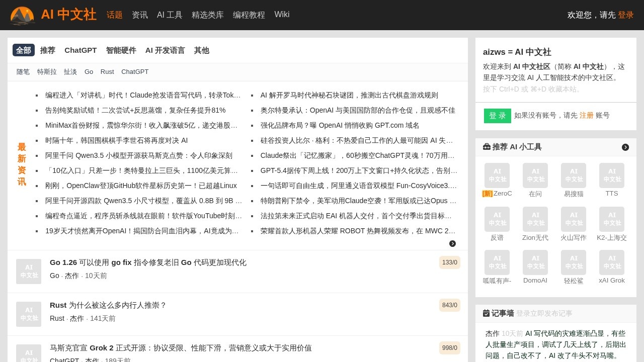The width and height of the screenshot is (644, 362).
Task: Open the 火山写作 tool icon
Action: (574, 219)
